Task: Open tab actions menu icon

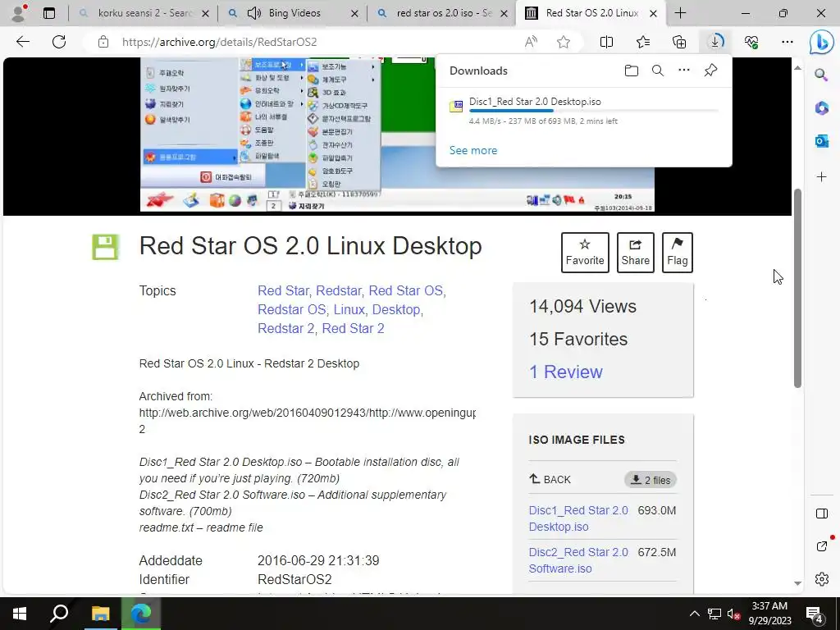Action: 48,13
